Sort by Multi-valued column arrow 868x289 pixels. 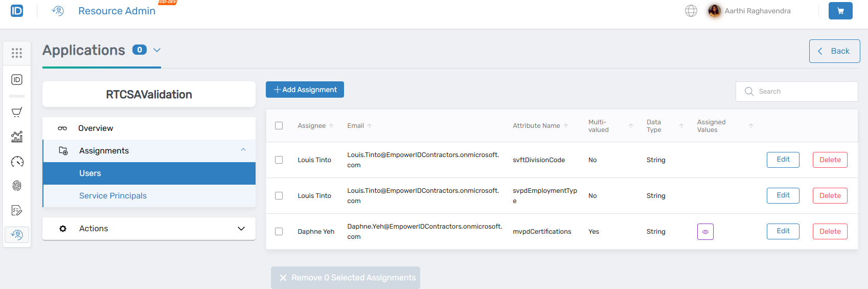631,126
